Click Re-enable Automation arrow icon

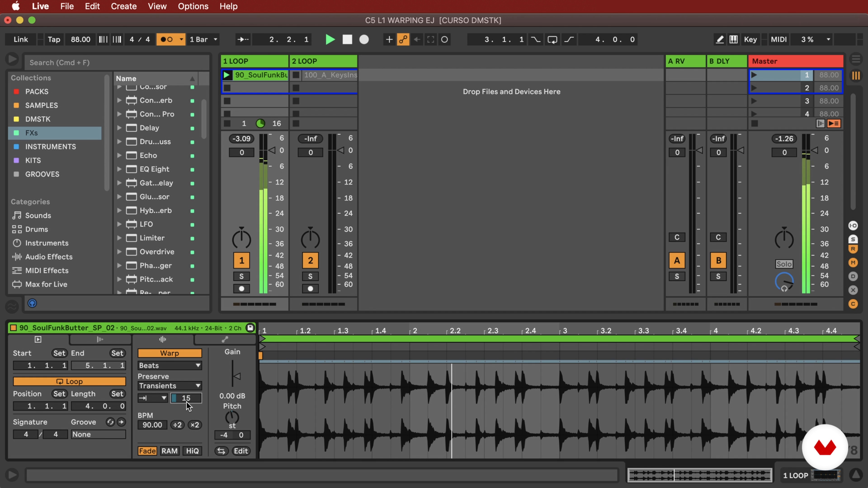(417, 39)
